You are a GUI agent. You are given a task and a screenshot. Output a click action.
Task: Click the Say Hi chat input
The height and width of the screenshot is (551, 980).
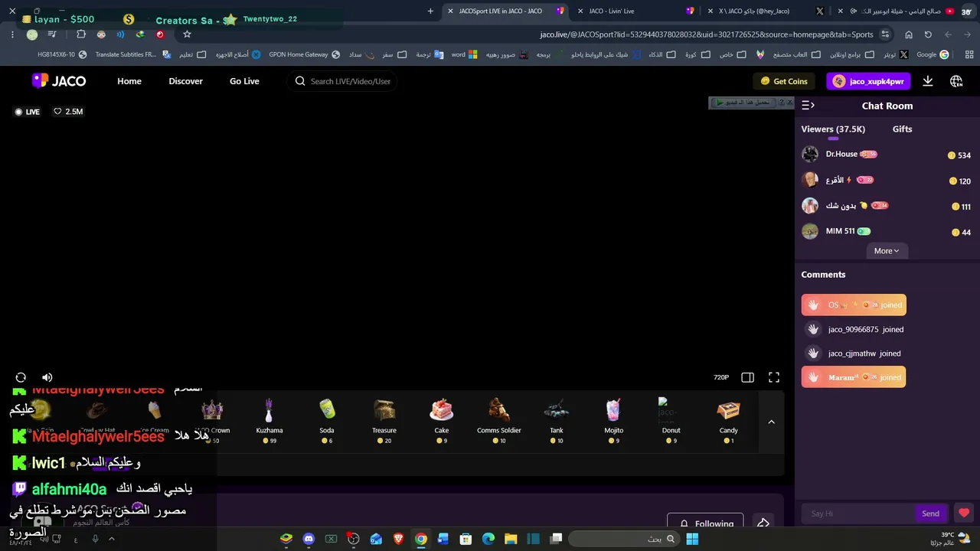click(x=857, y=514)
